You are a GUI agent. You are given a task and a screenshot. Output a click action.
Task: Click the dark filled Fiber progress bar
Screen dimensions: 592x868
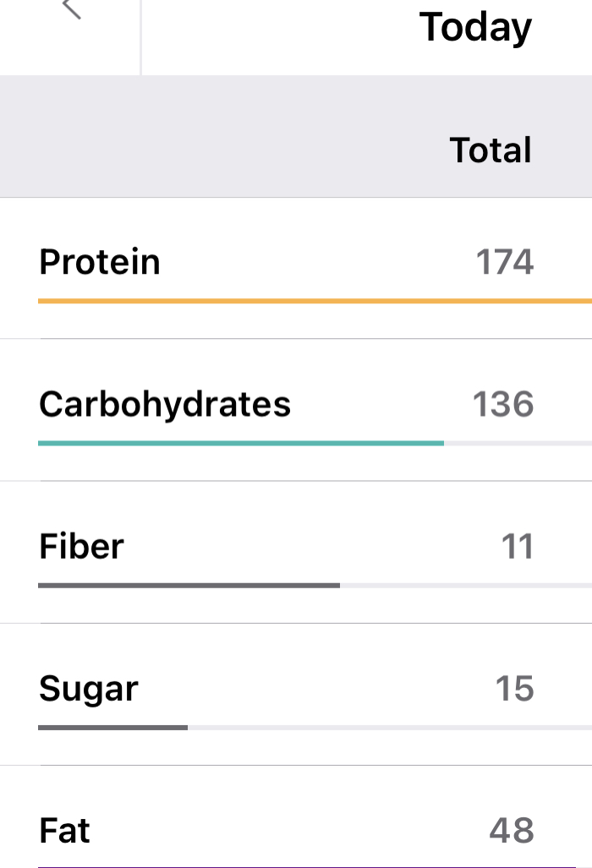coord(189,584)
